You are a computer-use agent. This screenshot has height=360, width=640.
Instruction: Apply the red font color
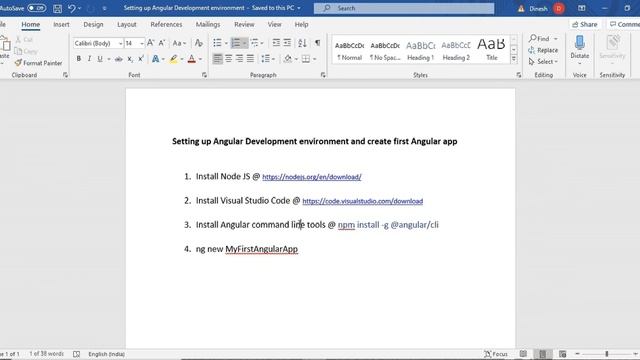tap(191, 59)
